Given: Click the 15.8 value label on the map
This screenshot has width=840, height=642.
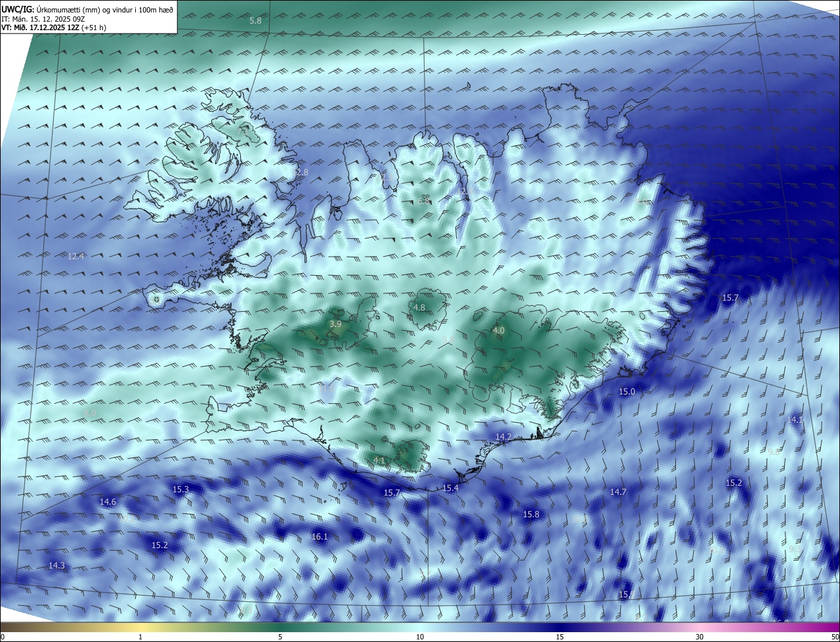Looking at the screenshot, I should 531,515.
